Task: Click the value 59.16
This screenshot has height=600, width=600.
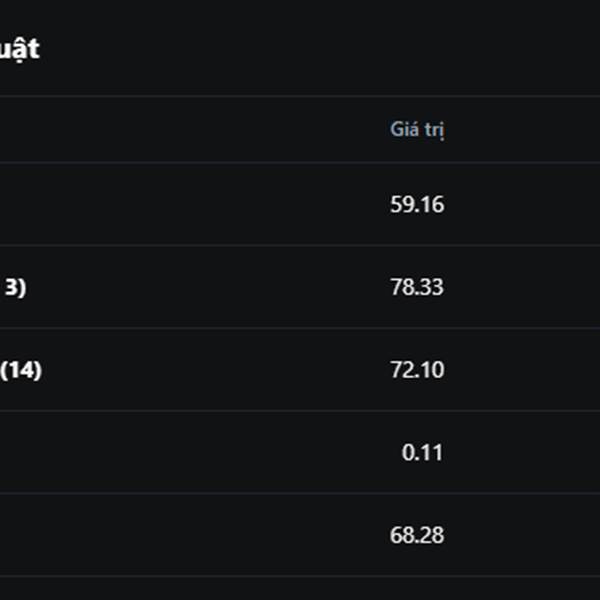Action: pos(417,205)
